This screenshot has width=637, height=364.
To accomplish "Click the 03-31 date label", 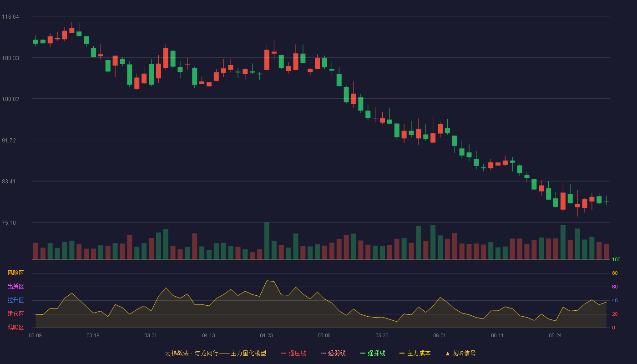I will coord(151,335).
